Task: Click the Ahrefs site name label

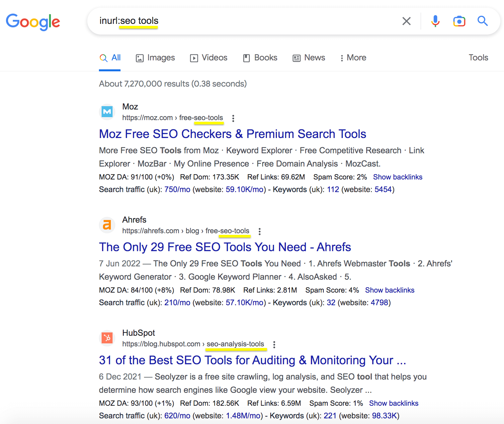Action: coord(134,220)
